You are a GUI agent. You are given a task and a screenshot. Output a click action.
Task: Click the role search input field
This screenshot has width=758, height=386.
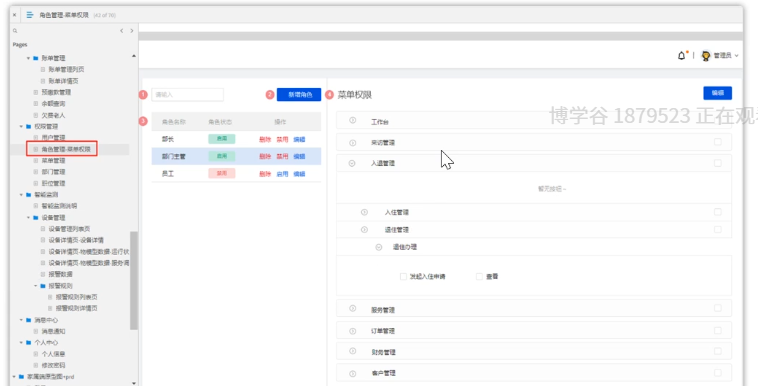pos(188,94)
